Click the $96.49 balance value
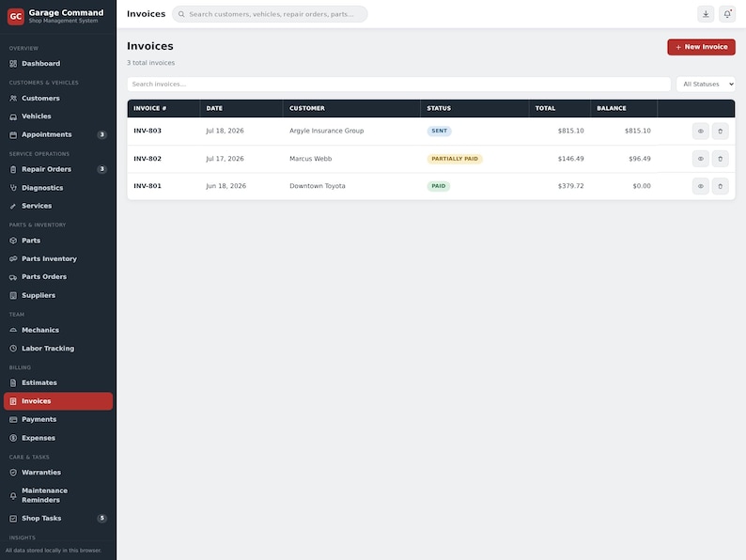Viewport: 746px width, 560px height. (x=640, y=159)
